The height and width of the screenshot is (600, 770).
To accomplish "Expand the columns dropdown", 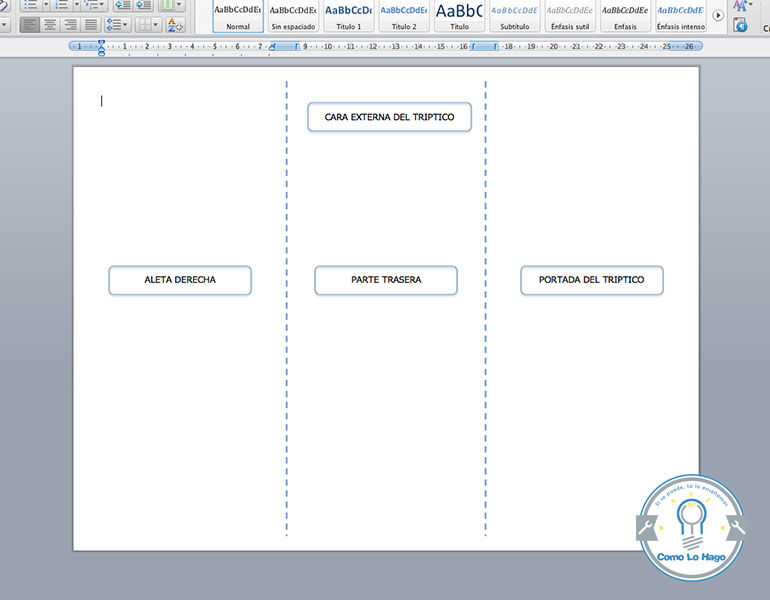I will point(178,5).
